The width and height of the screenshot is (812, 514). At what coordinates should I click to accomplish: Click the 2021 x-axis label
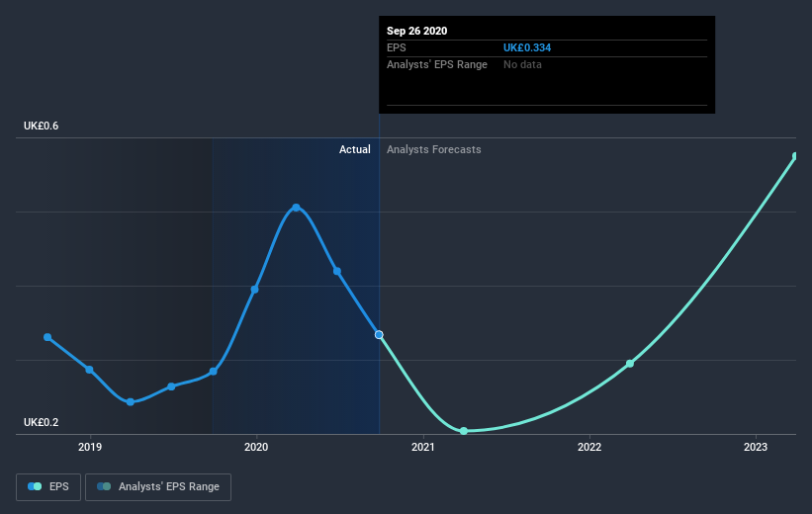pyautogui.click(x=423, y=447)
